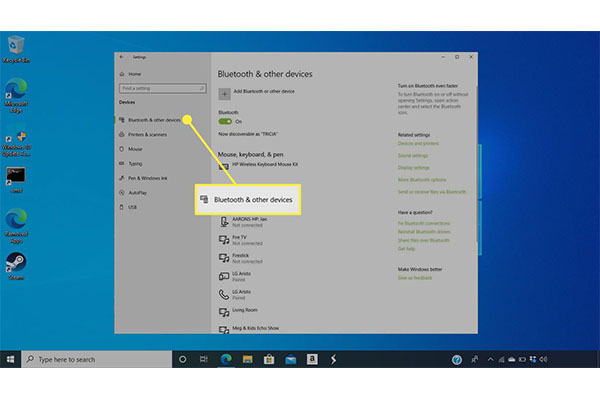Click the Settings back arrow
The image size is (600, 400).
[x=122, y=57]
